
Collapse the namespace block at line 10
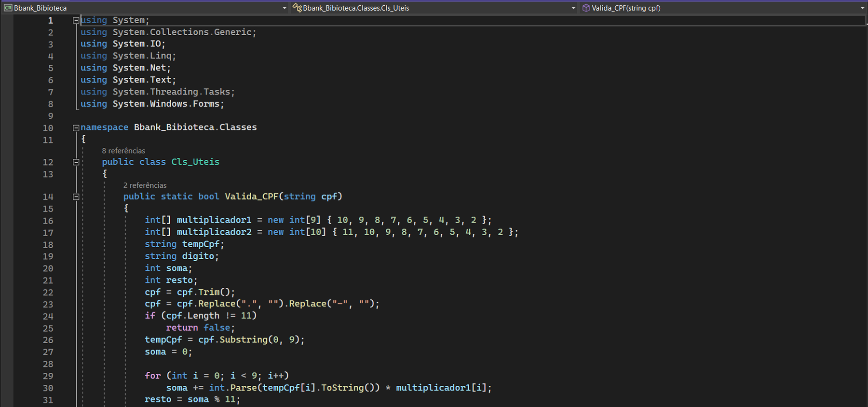76,128
